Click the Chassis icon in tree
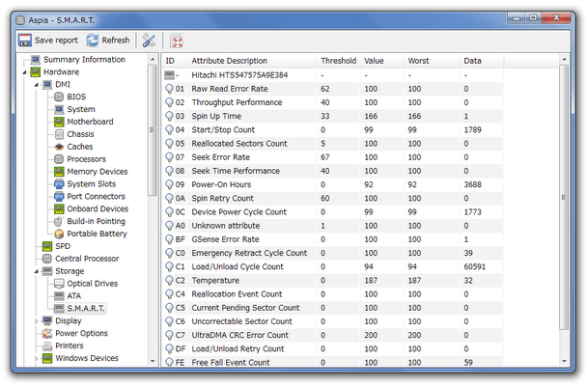Image resolution: width=588 pixels, height=387 pixels. [x=59, y=134]
